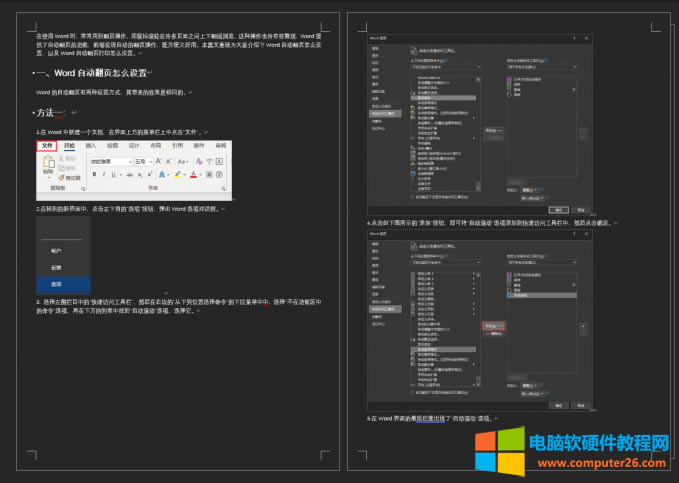
Task: Select 选项 in the backstage menu
Action: point(57,283)
